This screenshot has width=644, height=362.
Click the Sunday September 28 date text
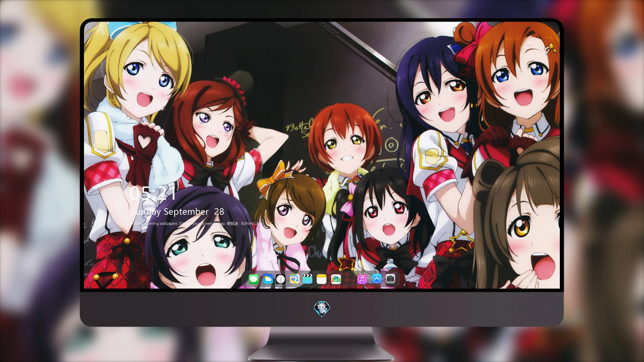pos(177,212)
